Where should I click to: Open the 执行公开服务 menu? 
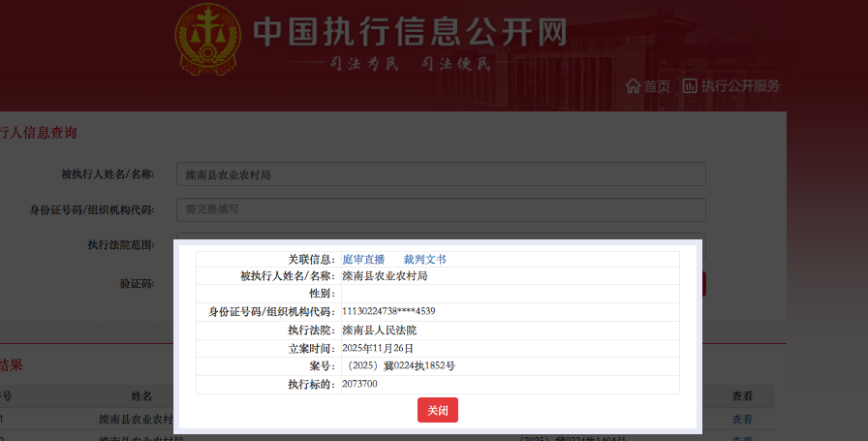[x=740, y=85]
